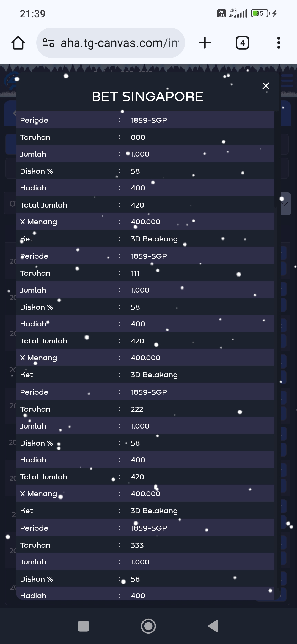Select the Taruhan 222 row

(x=145, y=409)
